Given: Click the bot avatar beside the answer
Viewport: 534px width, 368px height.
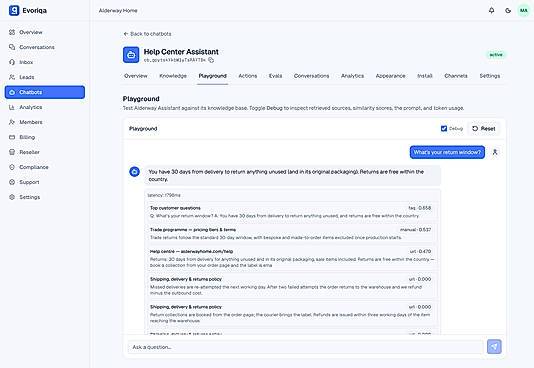Looking at the screenshot, I should coord(135,172).
